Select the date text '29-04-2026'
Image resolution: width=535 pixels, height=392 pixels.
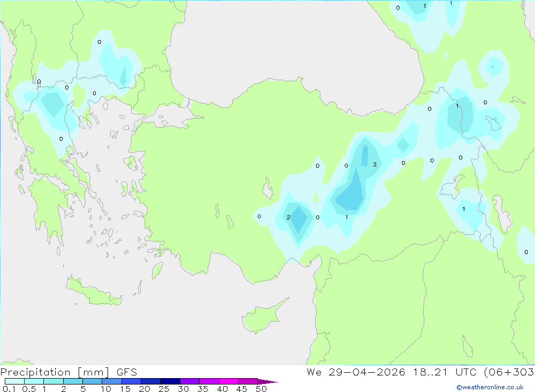coord(367,372)
